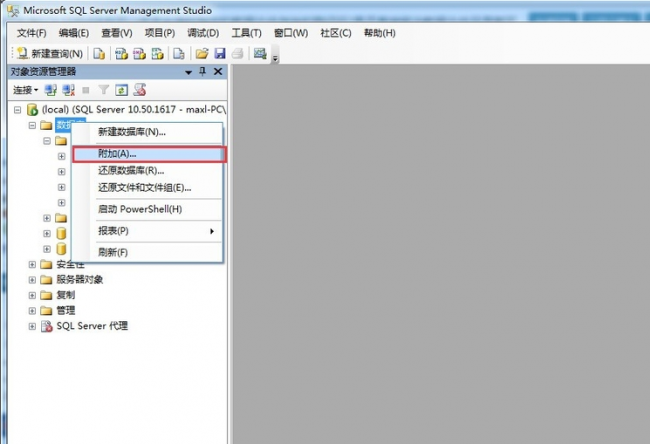Viewport: 650px width, 444px height.
Task: Click the Filter funnel icon
Action: 104,90
